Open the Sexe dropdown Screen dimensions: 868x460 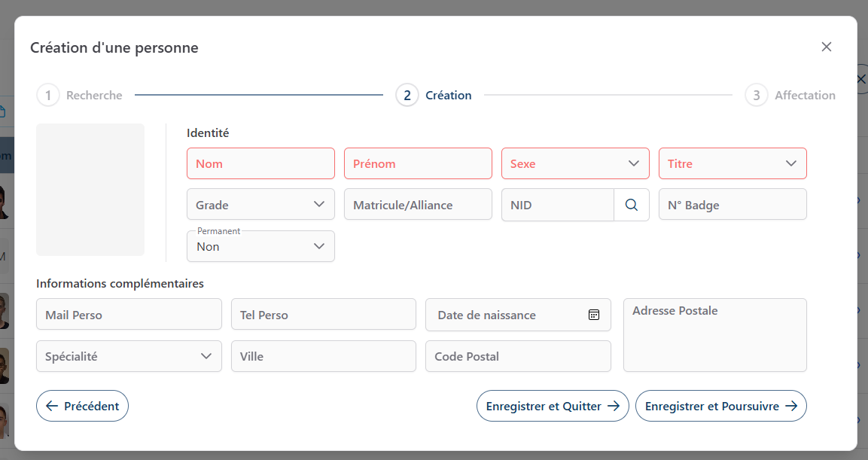coord(575,163)
